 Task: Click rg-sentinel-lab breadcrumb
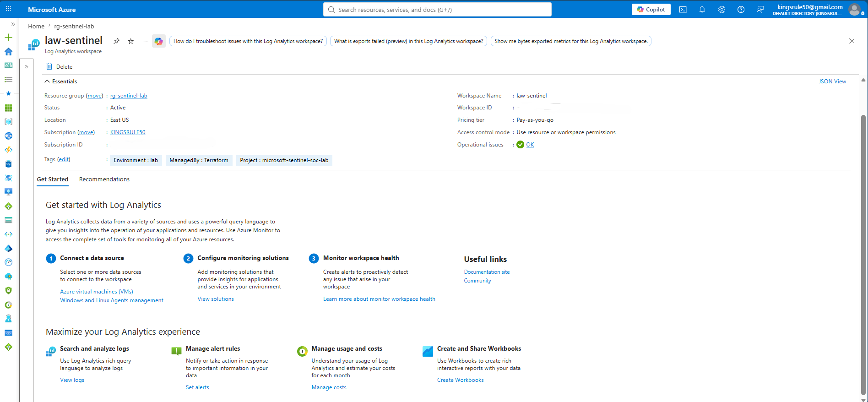point(74,26)
